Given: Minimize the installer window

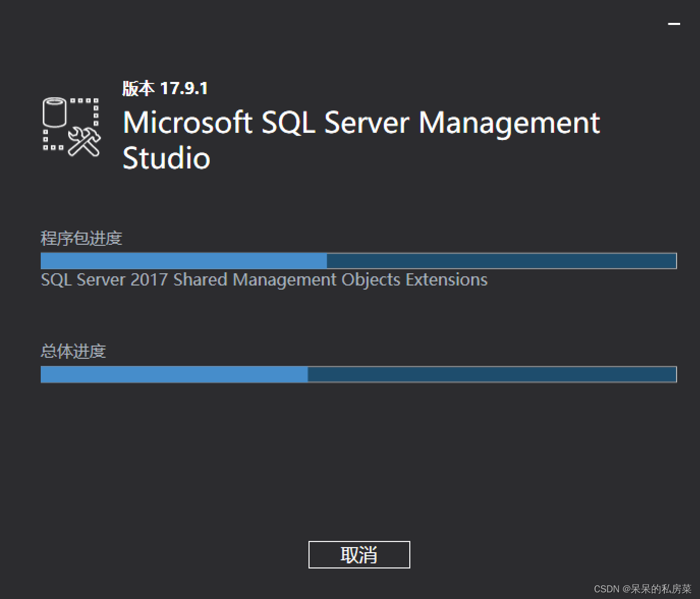Looking at the screenshot, I should pyautogui.click(x=674, y=23).
